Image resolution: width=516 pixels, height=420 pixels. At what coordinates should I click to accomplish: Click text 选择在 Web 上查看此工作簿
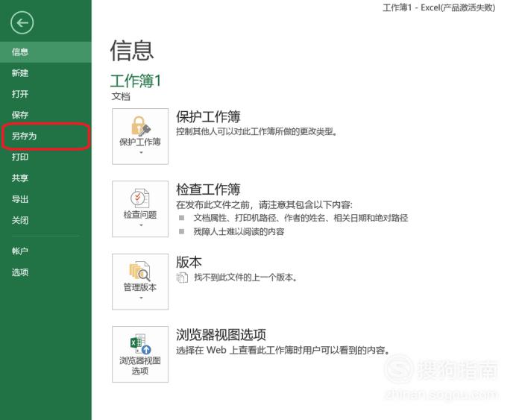[283, 350]
